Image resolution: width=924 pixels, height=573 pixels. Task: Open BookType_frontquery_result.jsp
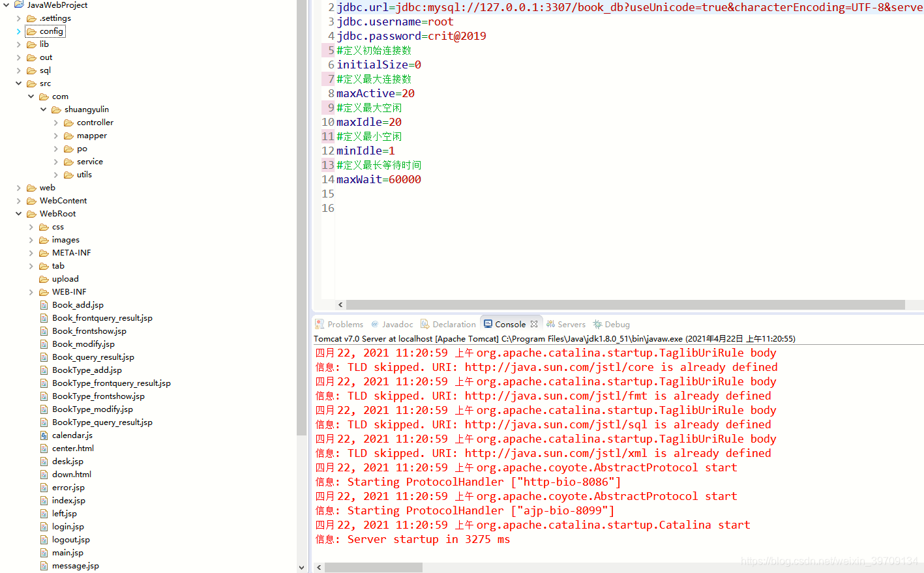111,383
